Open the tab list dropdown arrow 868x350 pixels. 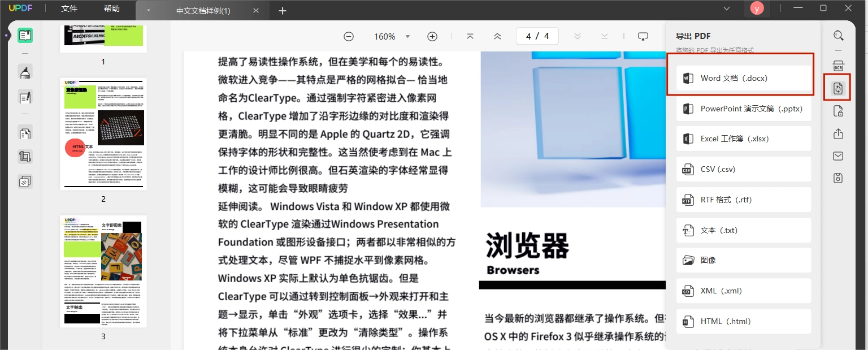(x=148, y=11)
